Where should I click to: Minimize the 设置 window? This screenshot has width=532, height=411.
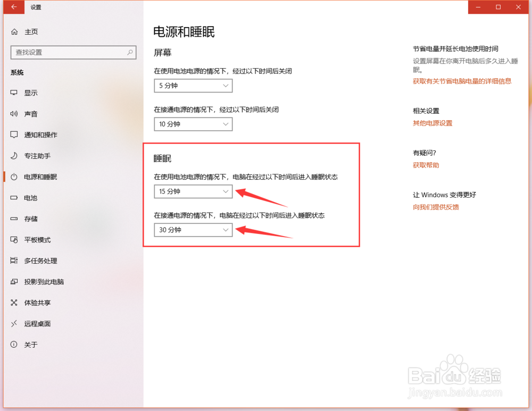(478, 7)
